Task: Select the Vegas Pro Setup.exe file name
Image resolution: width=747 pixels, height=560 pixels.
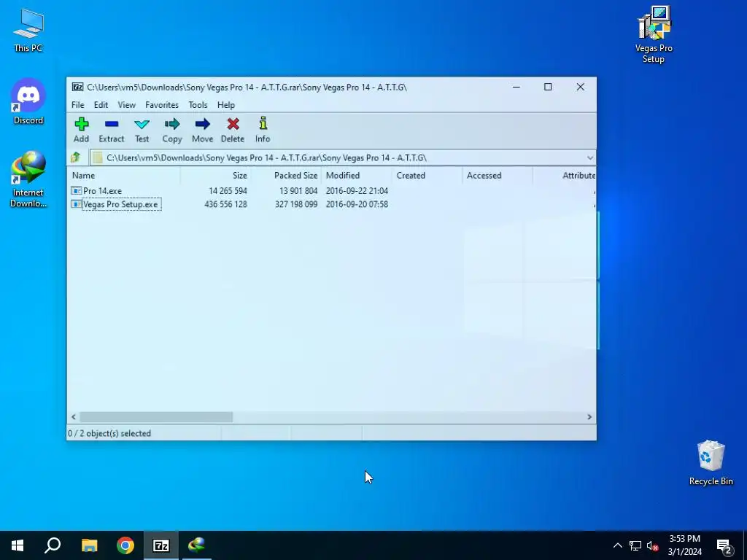Action: [120, 204]
